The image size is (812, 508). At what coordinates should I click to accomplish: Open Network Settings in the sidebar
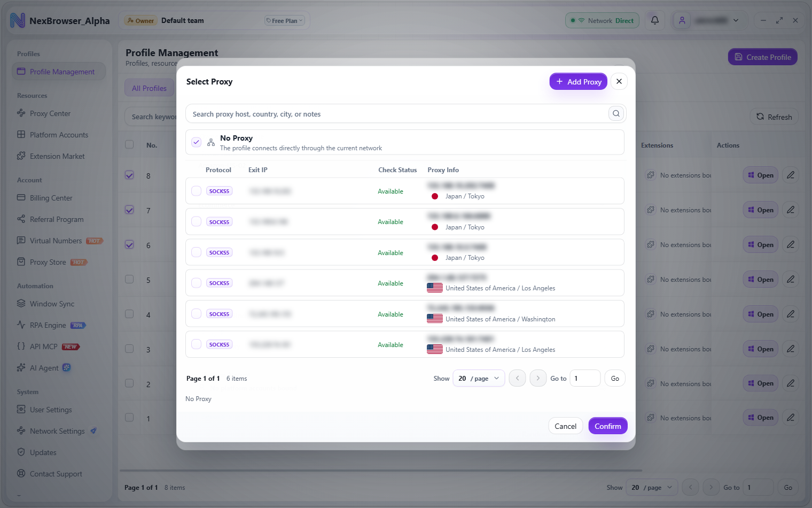coord(59,431)
